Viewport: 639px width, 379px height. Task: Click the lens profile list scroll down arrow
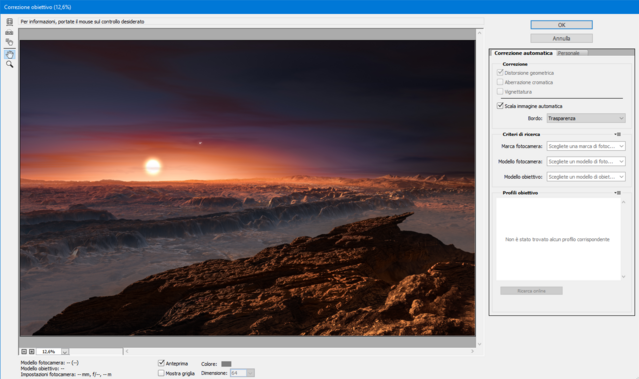click(624, 277)
